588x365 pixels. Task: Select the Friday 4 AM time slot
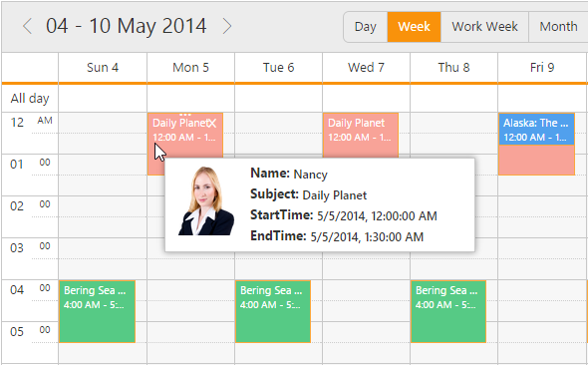pyautogui.click(x=542, y=290)
